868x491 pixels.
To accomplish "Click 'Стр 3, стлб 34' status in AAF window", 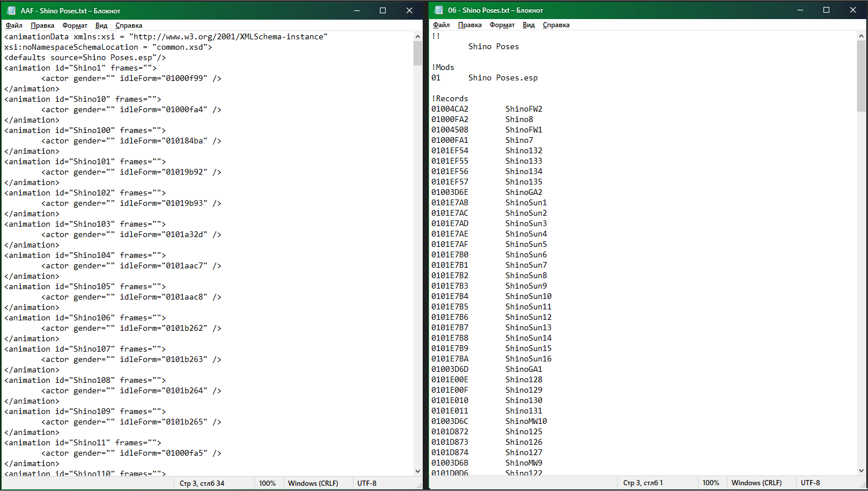I will coord(202,483).
